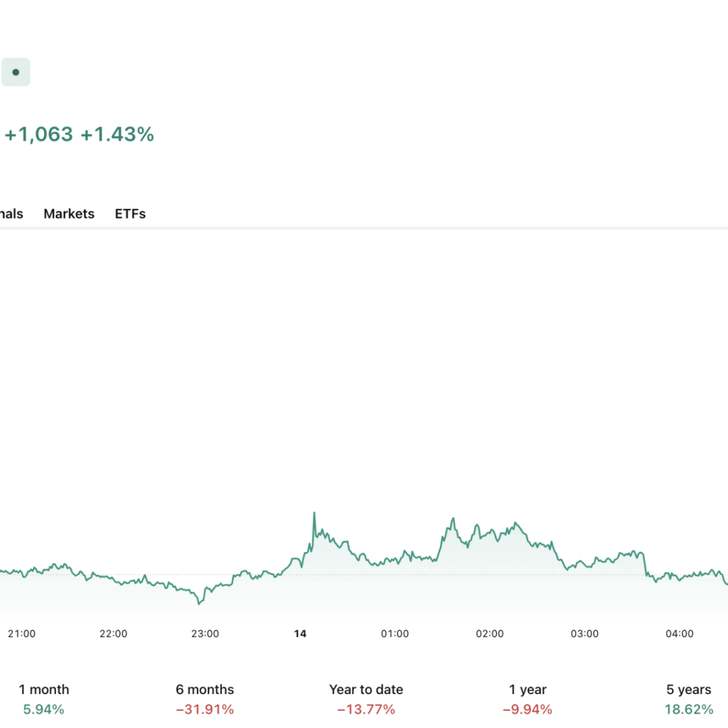Image resolution: width=728 pixels, height=728 pixels.
Task: Show the 5 years performance range
Action: pos(689,698)
